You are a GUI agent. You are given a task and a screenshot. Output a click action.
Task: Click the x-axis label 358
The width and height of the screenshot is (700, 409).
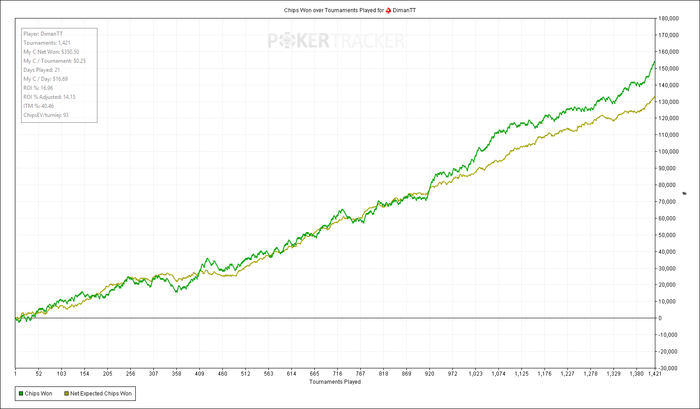click(x=176, y=374)
